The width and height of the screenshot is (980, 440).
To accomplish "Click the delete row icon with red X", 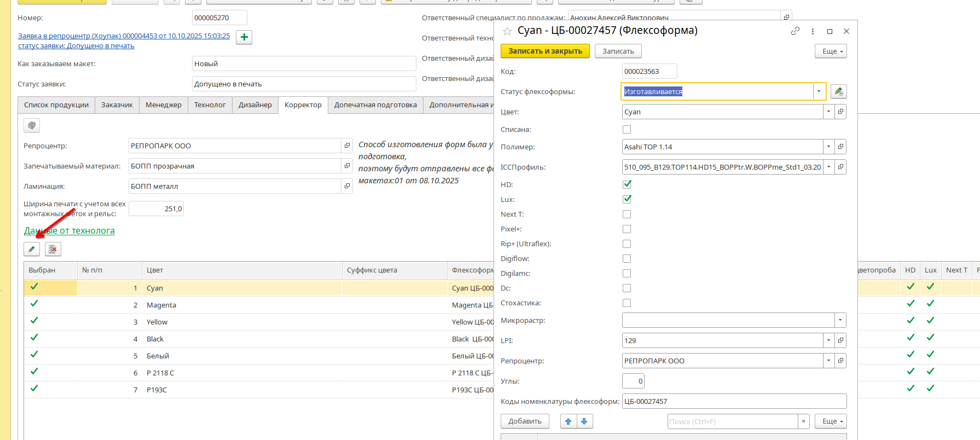I will (53, 249).
